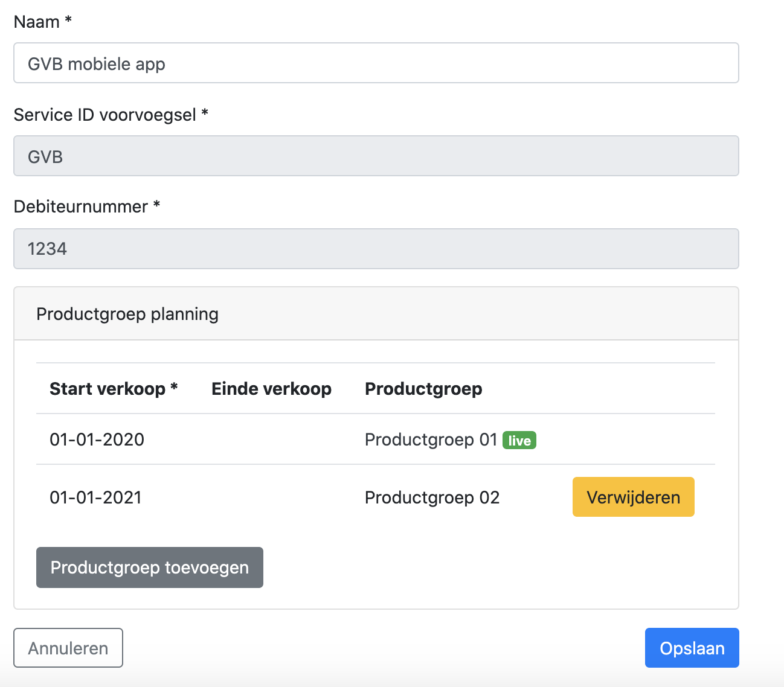Click the Service ID voorvoegsel label
This screenshot has height=687, width=784.
(111, 115)
